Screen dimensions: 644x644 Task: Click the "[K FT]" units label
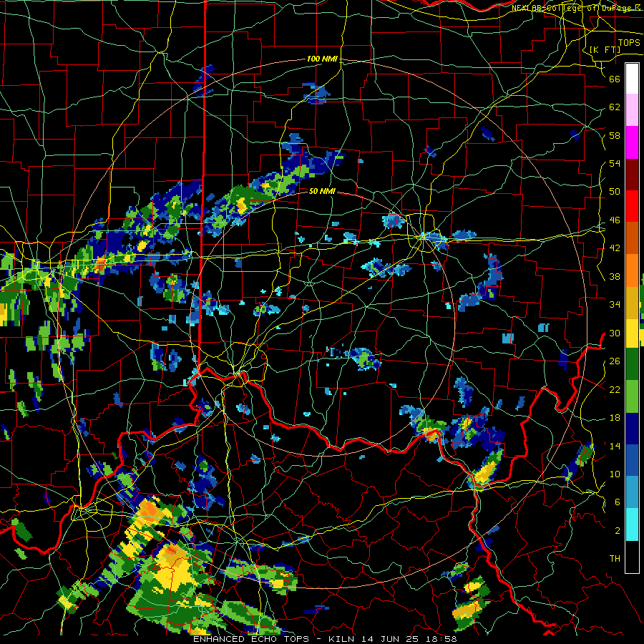coord(605,49)
